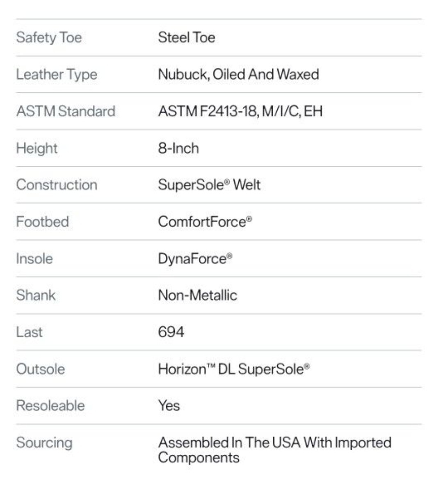Click Horizon DL SuperSole outsole value
Viewport: 443px width, 504px height.
pyautogui.click(x=234, y=369)
